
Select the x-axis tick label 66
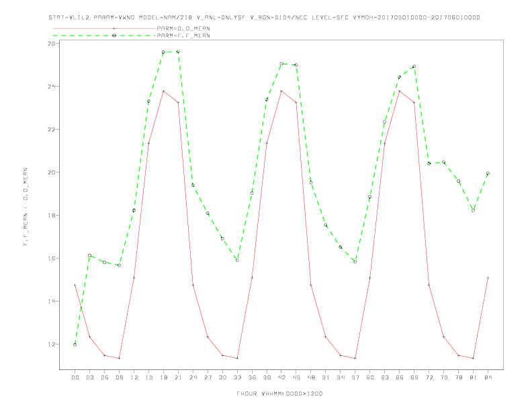(400, 377)
